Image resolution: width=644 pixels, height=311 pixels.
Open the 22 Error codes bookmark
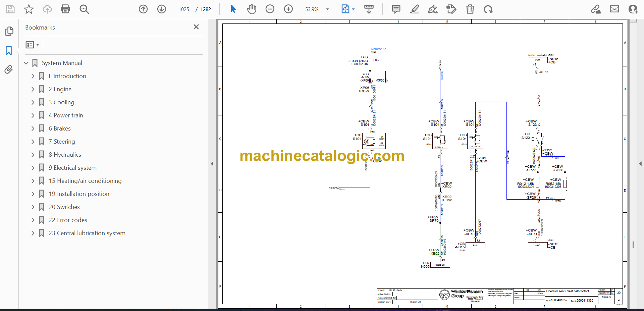(68, 220)
